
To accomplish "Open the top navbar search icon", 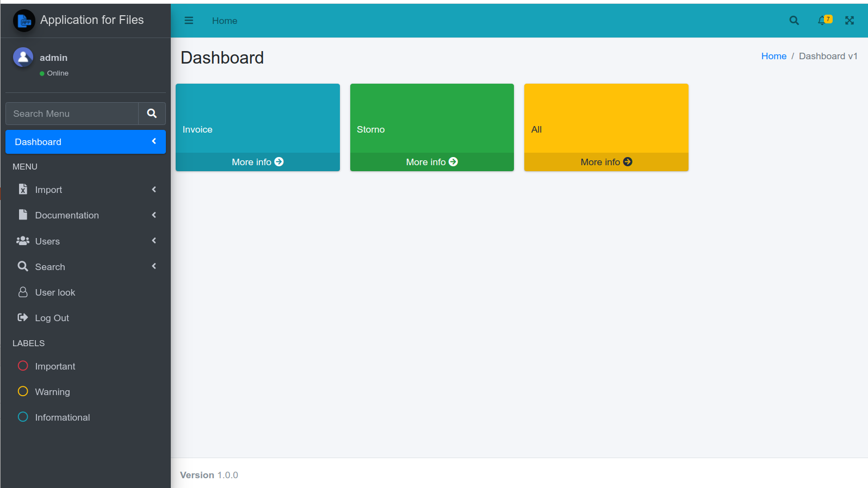I will [794, 21].
